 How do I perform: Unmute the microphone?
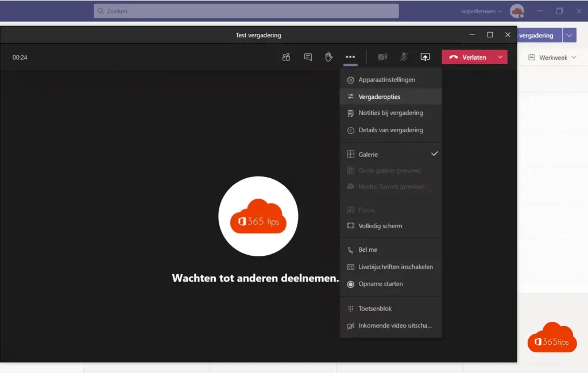pos(404,57)
